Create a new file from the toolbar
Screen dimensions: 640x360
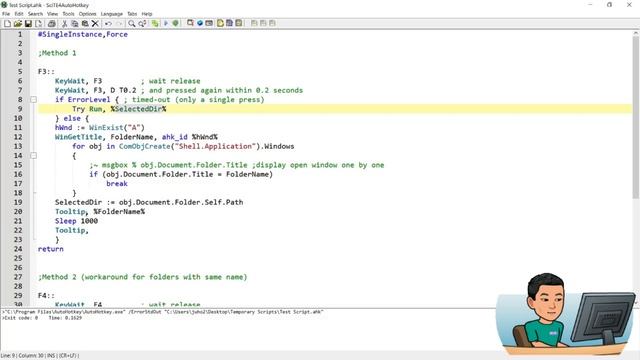(x=7, y=23)
